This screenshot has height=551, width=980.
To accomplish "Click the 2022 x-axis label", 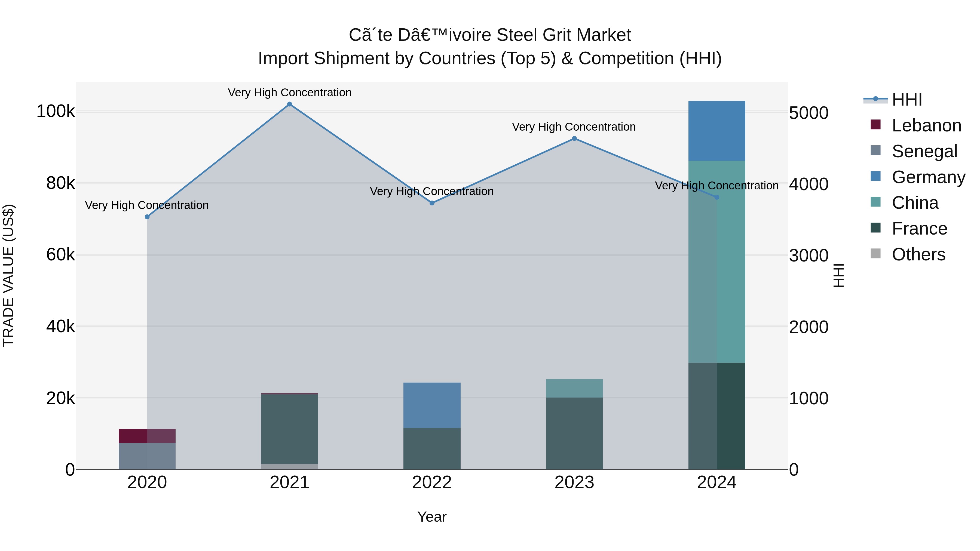I will click(x=432, y=482).
